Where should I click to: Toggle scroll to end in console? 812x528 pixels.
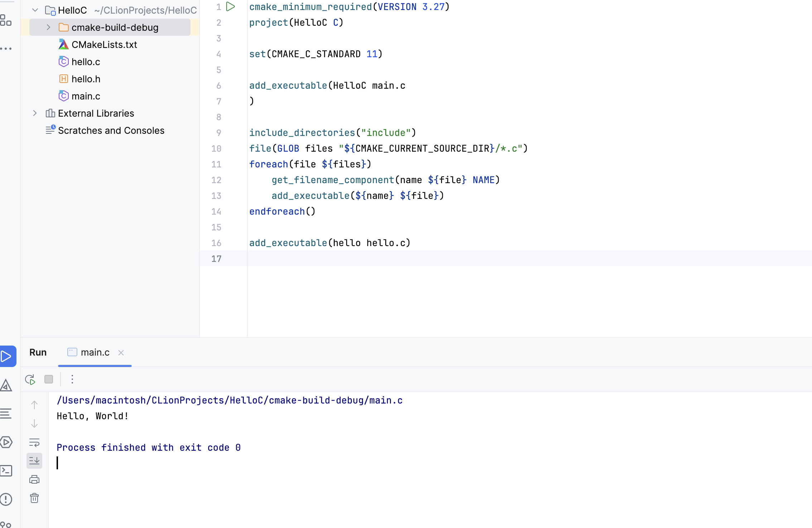tap(34, 461)
